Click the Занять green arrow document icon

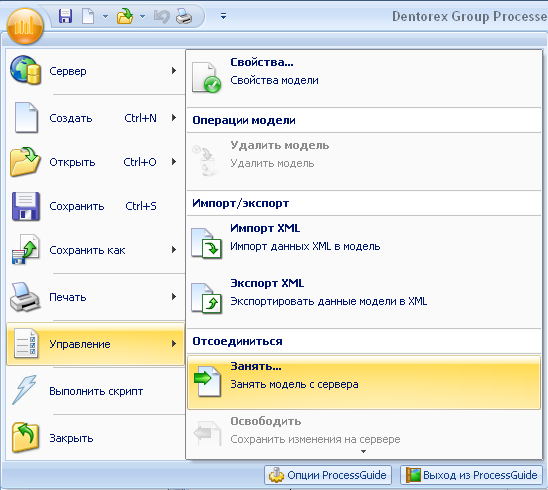click(x=207, y=381)
